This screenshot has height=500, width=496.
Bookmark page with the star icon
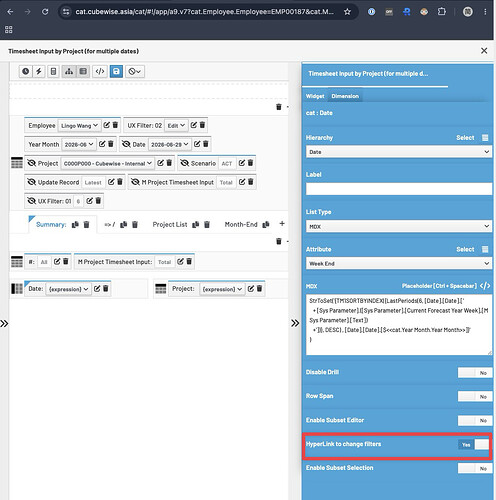(347, 12)
